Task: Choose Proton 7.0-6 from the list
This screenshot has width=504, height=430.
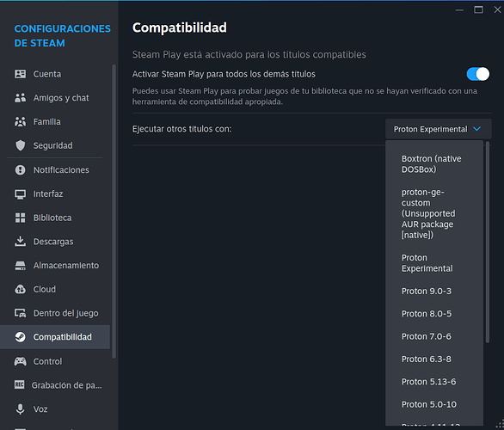Action: tap(434, 336)
